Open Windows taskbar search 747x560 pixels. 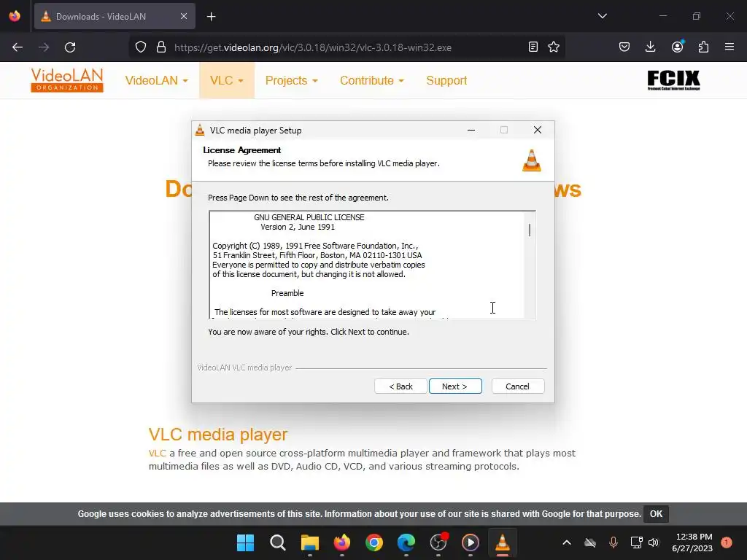(x=278, y=542)
